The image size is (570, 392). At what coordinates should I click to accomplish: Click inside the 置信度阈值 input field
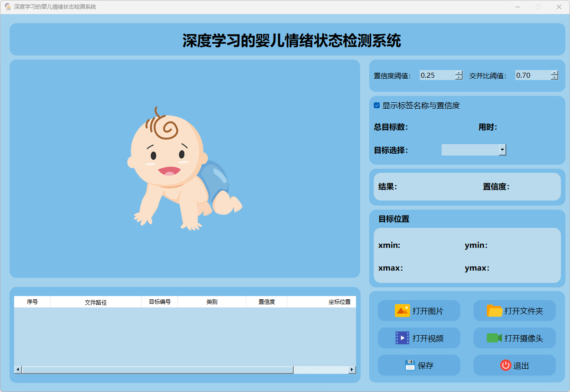(x=436, y=75)
